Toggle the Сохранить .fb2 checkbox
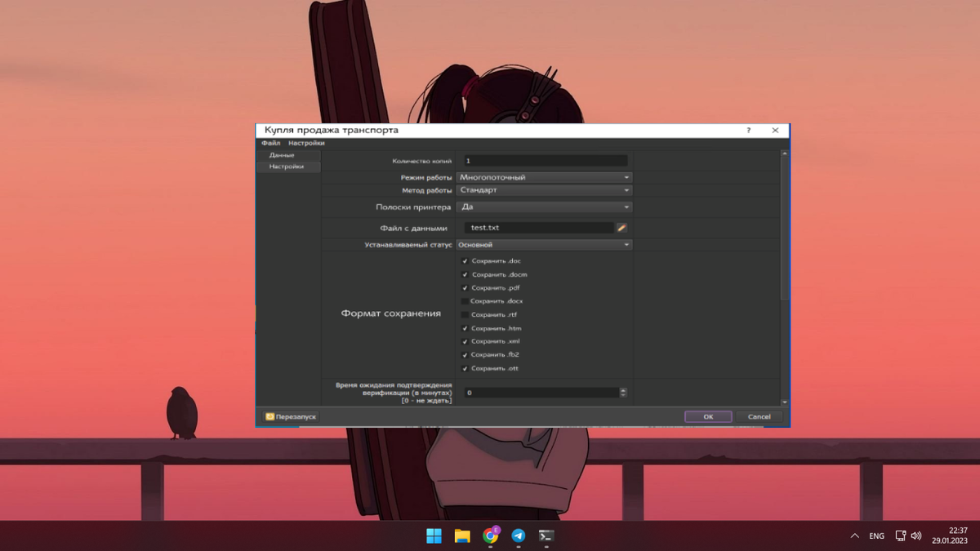Screen dimensions: 980x551 pyautogui.click(x=465, y=355)
